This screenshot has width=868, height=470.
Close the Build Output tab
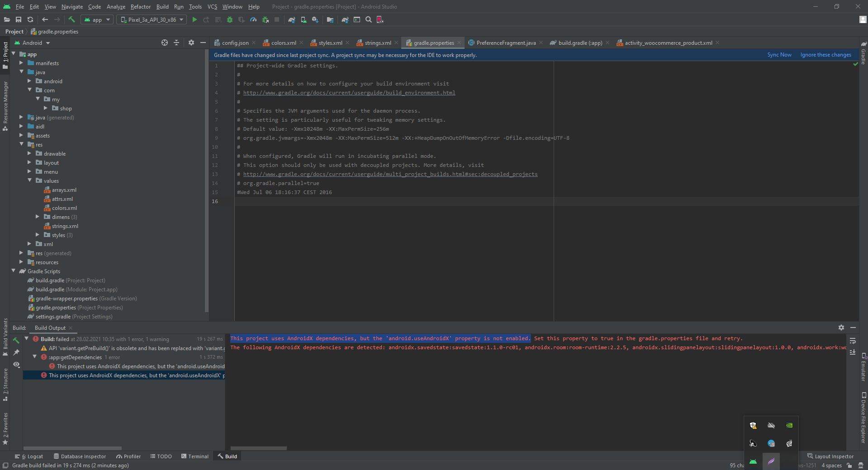click(71, 328)
